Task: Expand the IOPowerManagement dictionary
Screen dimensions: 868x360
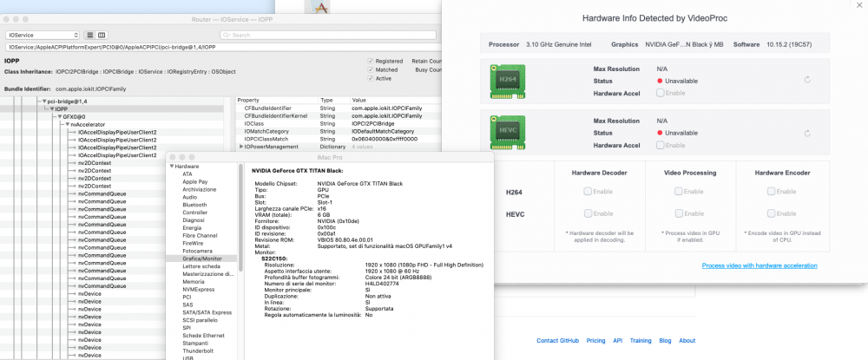Action: 241,147
